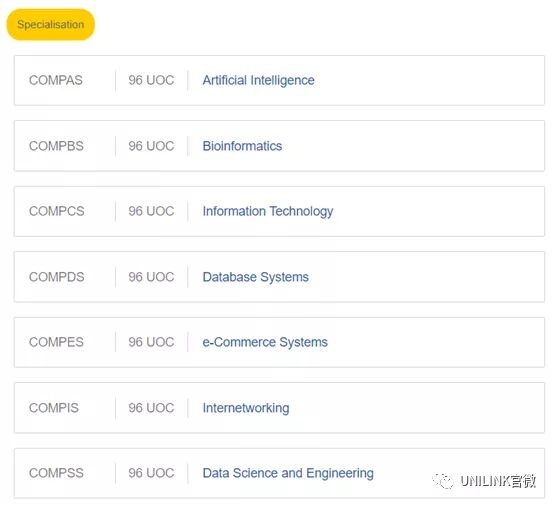Select the COMPDS code label
Image resolution: width=553 pixels, height=505 pixels.
(x=56, y=277)
